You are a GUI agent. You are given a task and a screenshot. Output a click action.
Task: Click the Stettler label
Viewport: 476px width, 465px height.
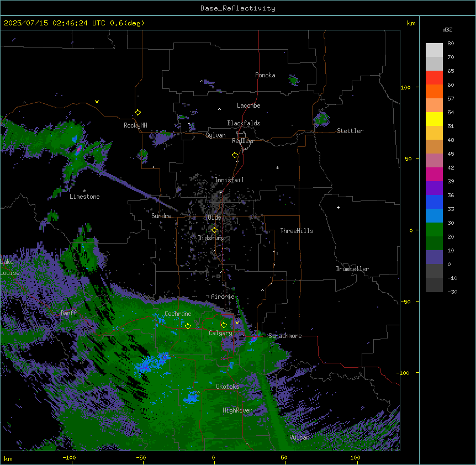coord(350,131)
